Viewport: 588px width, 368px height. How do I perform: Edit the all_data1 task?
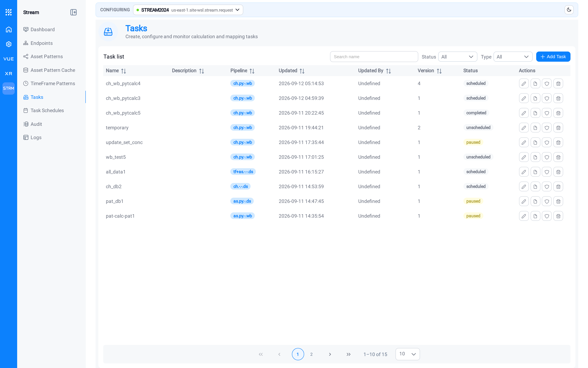[524, 172]
